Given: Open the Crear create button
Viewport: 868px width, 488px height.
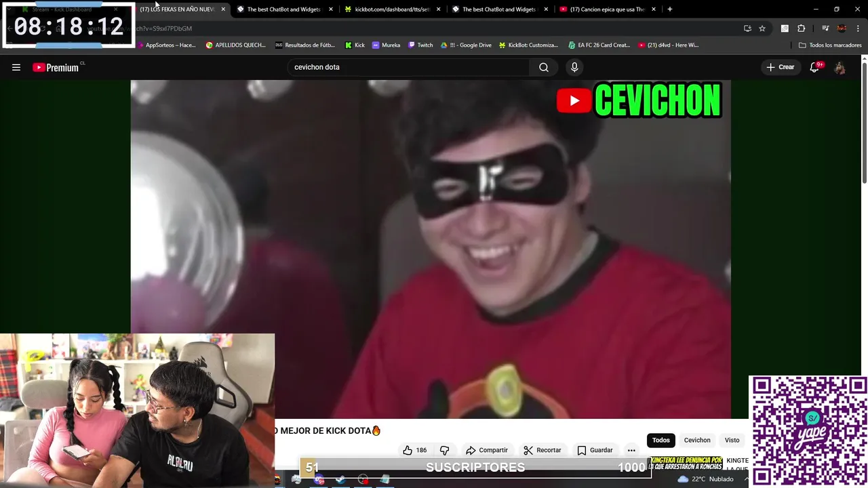Looking at the screenshot, I should [x=780, y=67].
